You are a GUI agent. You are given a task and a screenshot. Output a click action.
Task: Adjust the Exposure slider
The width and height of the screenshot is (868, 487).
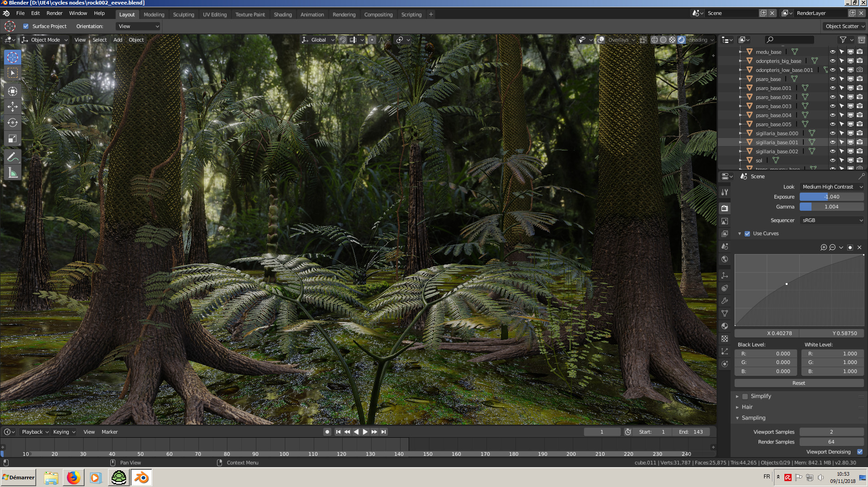(832, 197)
